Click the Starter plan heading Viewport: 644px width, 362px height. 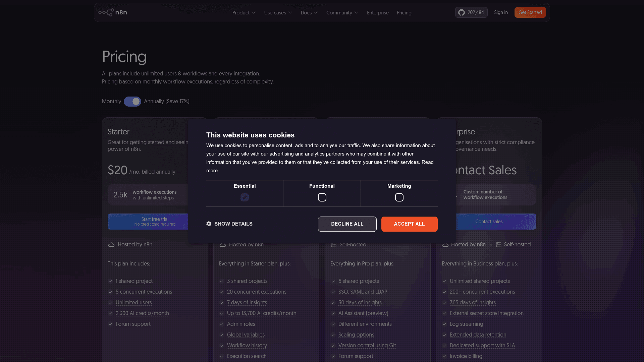[x=118, y=132]
